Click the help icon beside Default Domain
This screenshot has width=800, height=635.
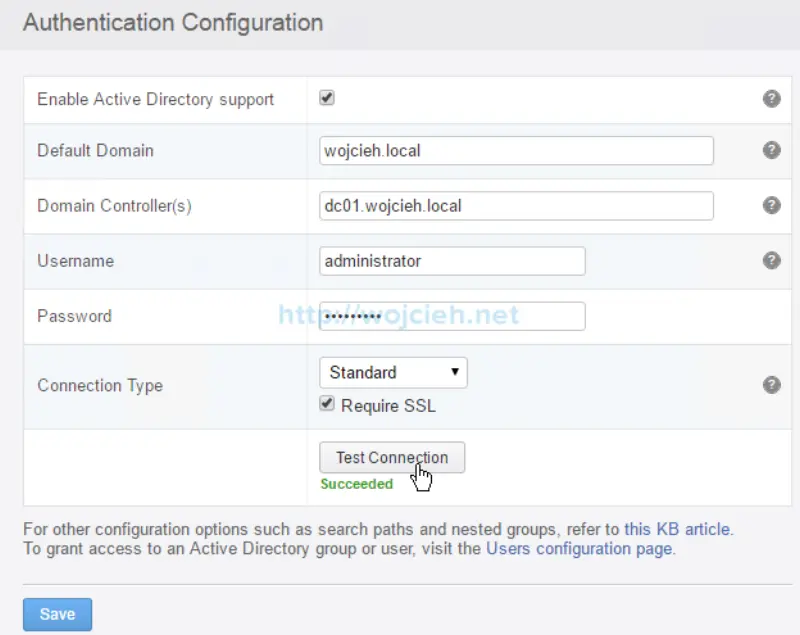click(x=771, y=150)
